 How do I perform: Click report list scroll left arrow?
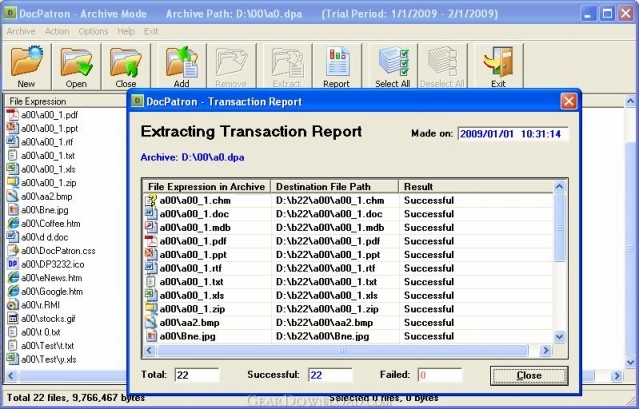coord(150,350)
